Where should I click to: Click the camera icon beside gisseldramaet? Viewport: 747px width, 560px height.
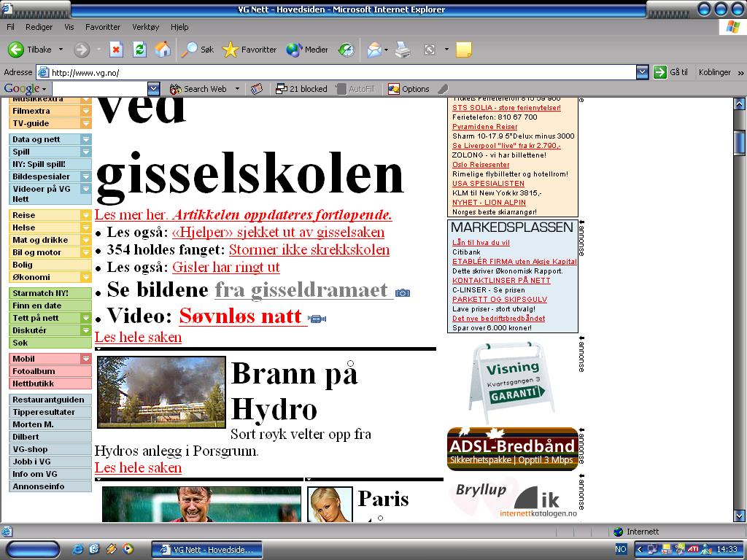pyautogui.click(x=403, y=293)
